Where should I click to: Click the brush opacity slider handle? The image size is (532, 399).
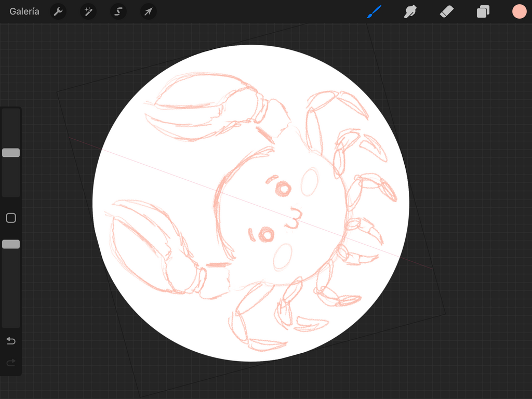(11, 244)
